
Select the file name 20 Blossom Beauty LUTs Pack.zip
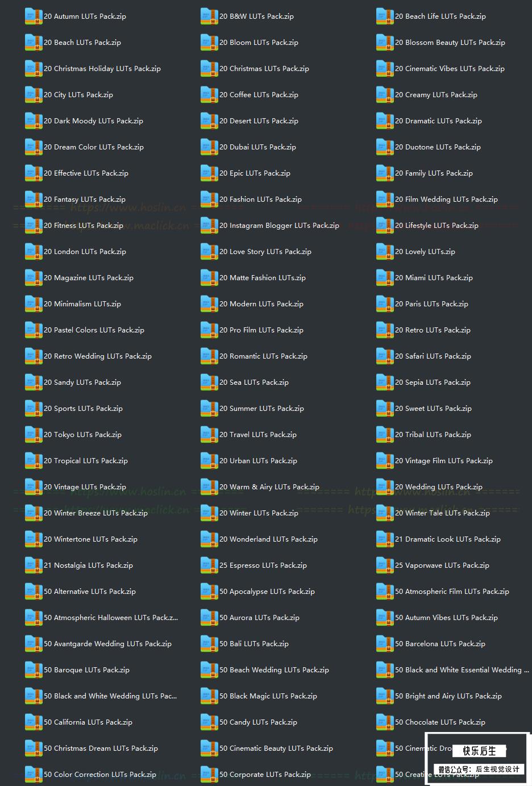coord(450,43)
